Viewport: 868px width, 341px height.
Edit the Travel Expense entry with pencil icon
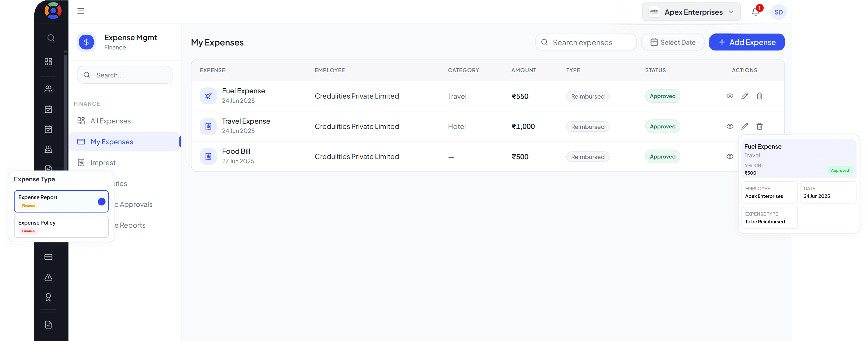point(745,126)
